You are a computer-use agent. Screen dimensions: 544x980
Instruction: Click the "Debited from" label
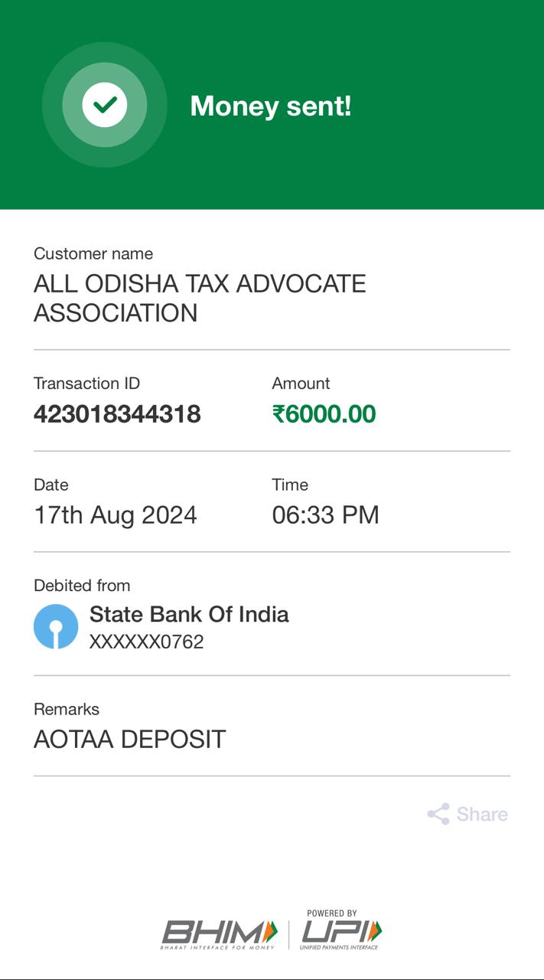pos(82,585)
